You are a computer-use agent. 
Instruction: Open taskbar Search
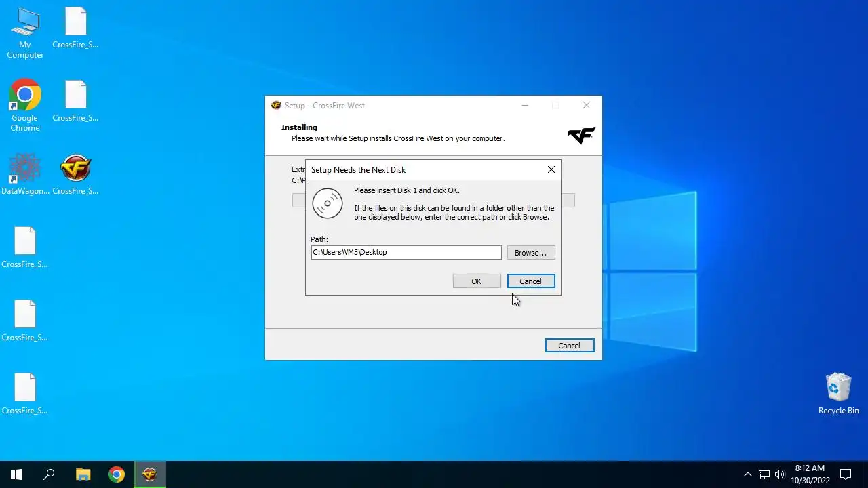tap(49, 474)
